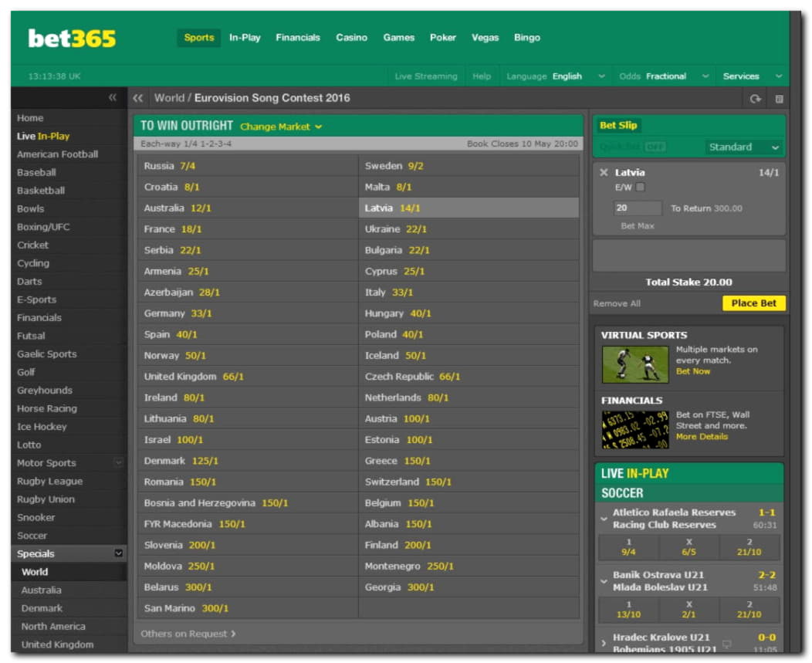Collapse the Banik Ostrava U21 match chevron
The height and width of the screenshot is (663, 812).
(x=604, y=580)
